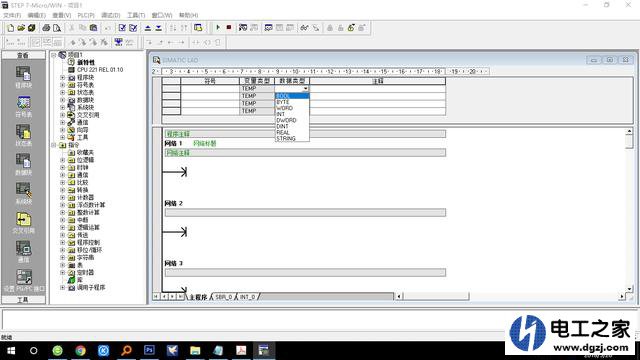Click the 网络 1 comment field
This screenshot has width=640, height=360.
point(305,153)
